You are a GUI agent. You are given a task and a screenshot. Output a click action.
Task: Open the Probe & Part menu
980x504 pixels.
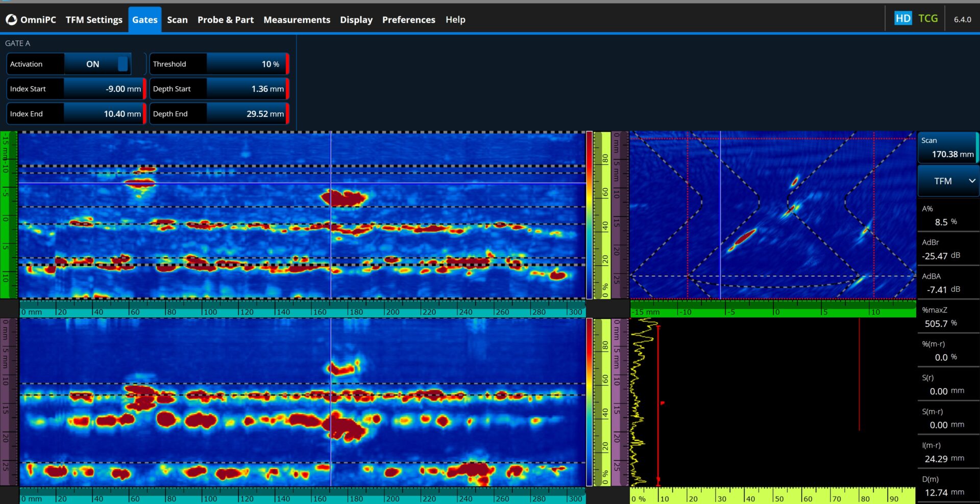pyautogui.click(x=225, y=20)
